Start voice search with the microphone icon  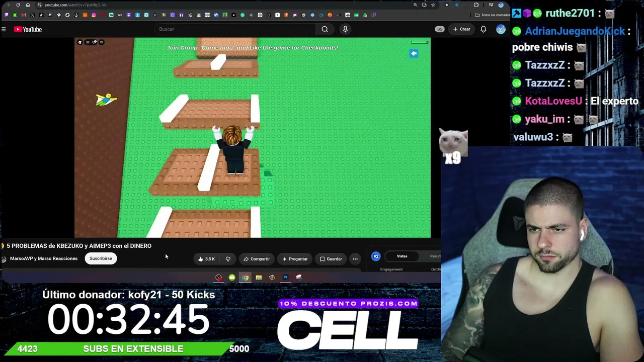click(x=345, y=29)
